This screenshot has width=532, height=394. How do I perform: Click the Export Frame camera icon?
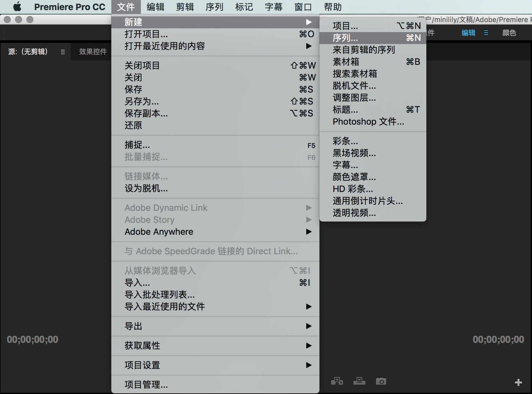[x=381, y=381]
